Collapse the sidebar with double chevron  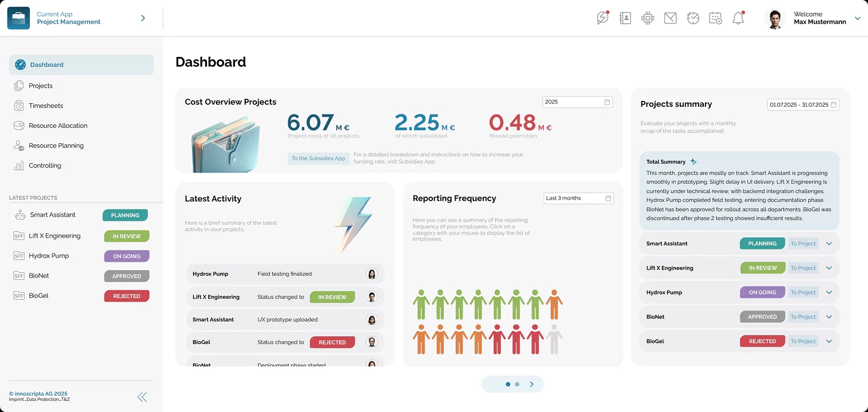(142, 397)
